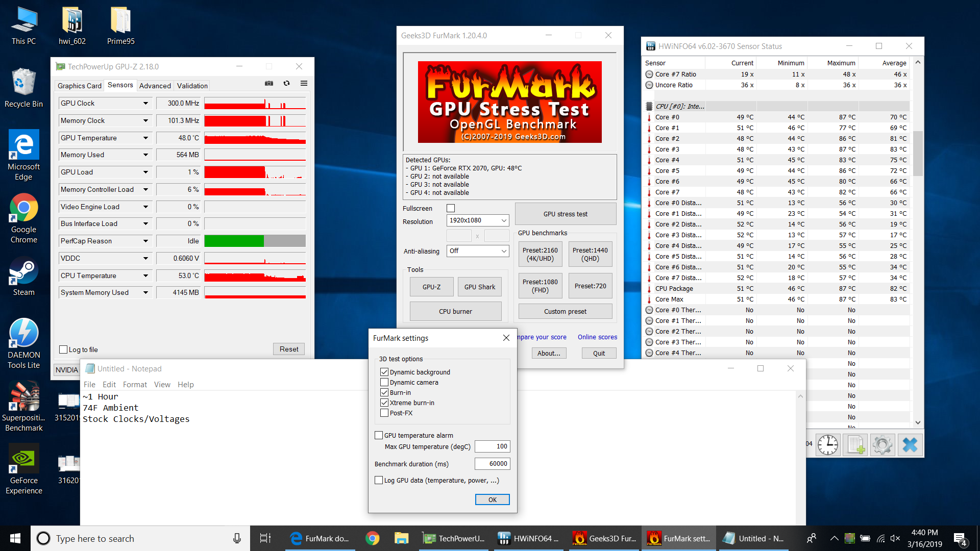Click volume muted tray icon

[x=895, y=538]
